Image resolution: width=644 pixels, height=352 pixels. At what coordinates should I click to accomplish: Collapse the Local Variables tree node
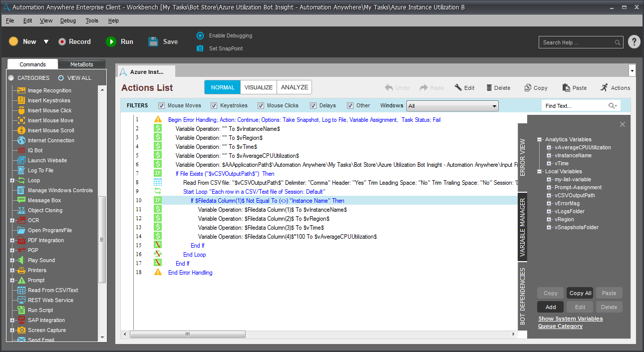click(540, 172)
